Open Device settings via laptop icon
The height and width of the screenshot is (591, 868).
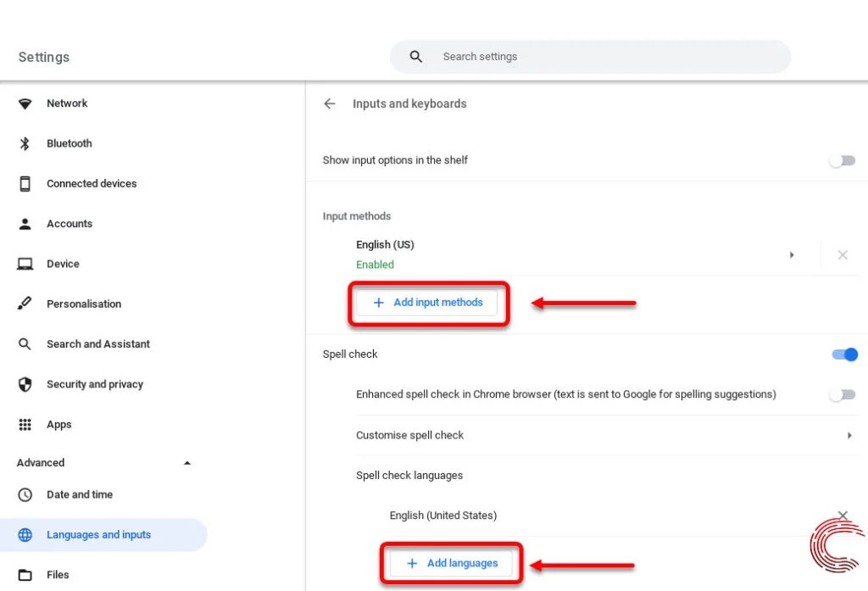pos(26,264)
